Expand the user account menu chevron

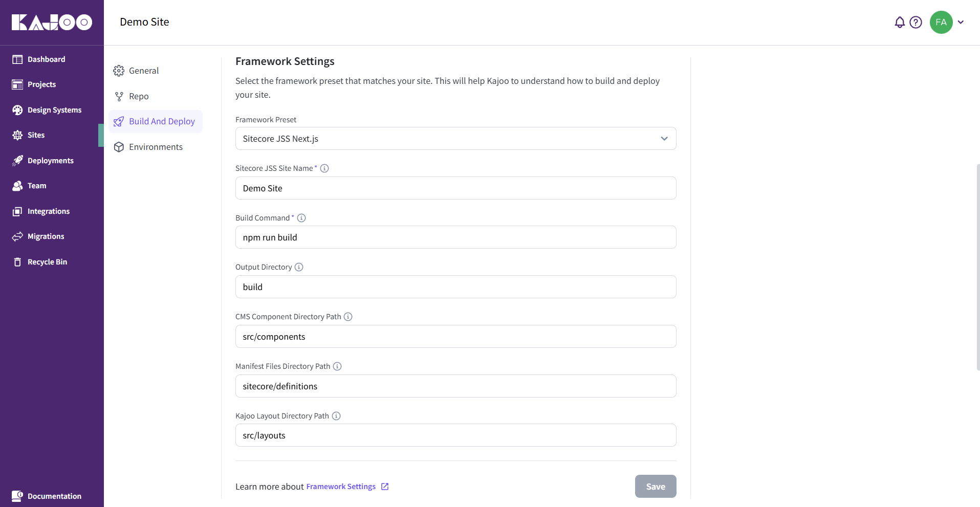pyautogui.click(x=961, y=22)
